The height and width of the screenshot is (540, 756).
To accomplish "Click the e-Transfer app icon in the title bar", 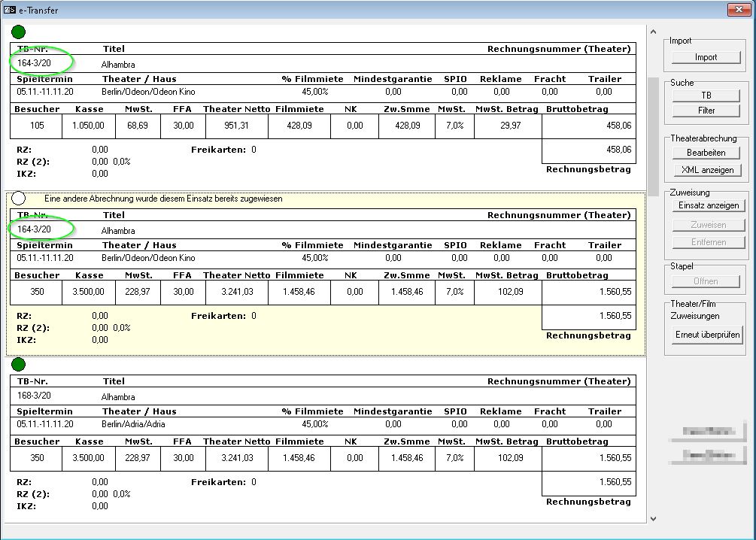I will click(10, 11).
